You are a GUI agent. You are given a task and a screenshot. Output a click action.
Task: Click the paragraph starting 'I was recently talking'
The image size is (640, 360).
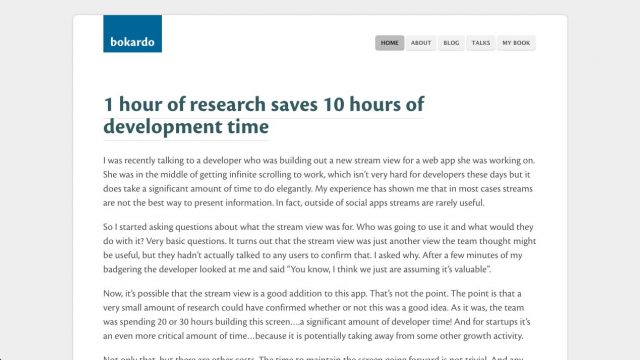point(319,182)
